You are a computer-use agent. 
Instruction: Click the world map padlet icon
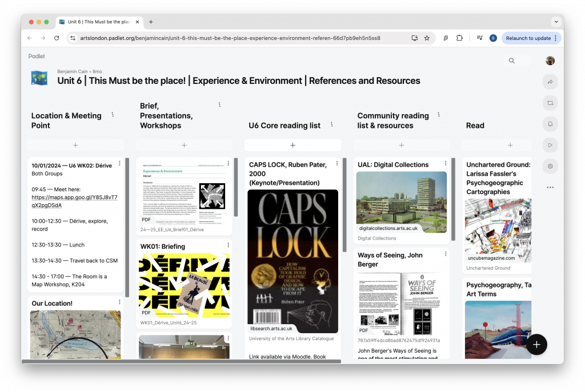tap(39, 78)
